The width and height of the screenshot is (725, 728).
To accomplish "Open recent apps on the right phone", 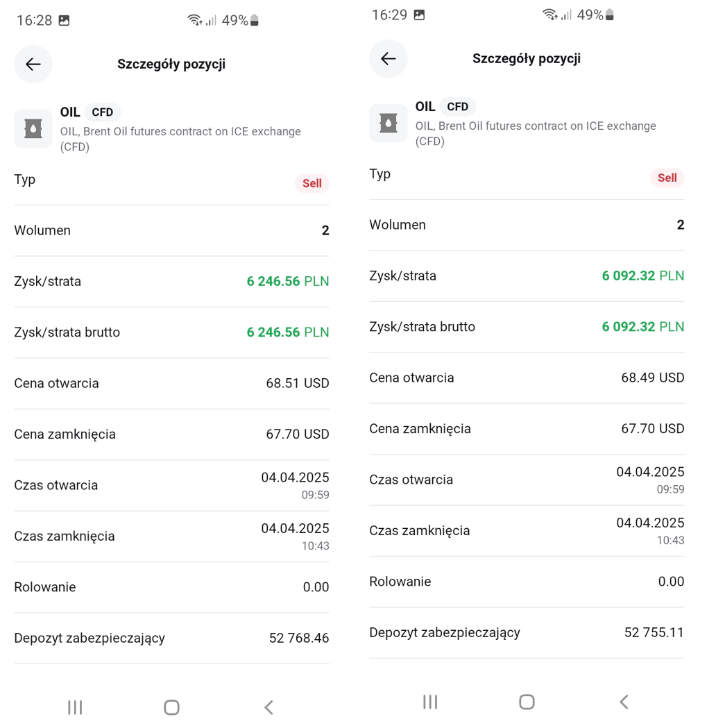I will [x=430, y=702].
